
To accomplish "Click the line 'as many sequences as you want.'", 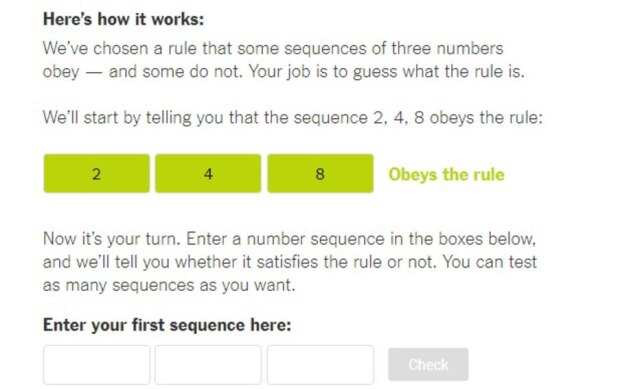I will click(169, 285).
